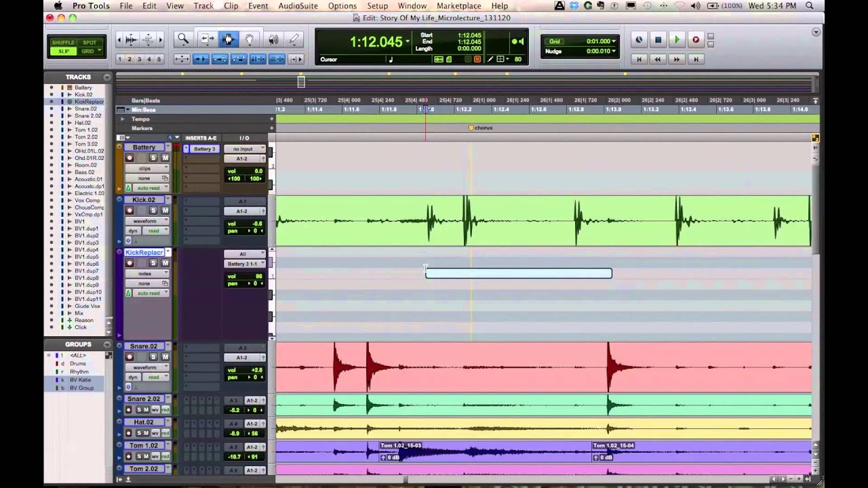This screenshot has height=488, width=868.
Task: Select the Zoomer (magnifying glass) tool
Action: point(183,39)
